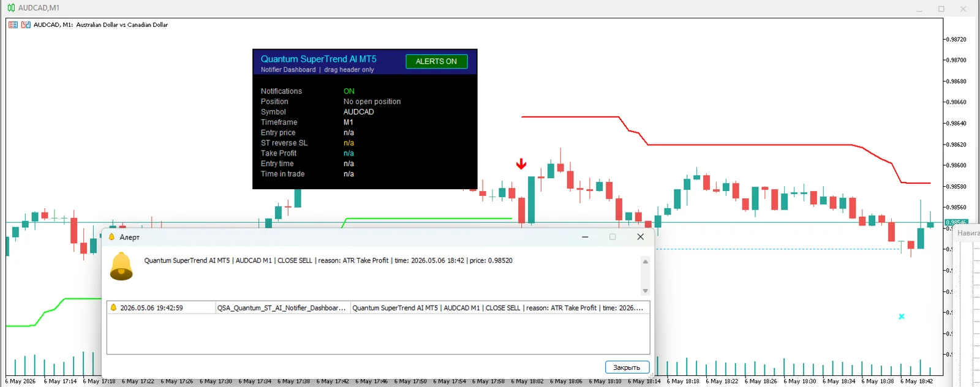980x387 pixels.
Task: Click the Time in trade label
Action: 282,174
